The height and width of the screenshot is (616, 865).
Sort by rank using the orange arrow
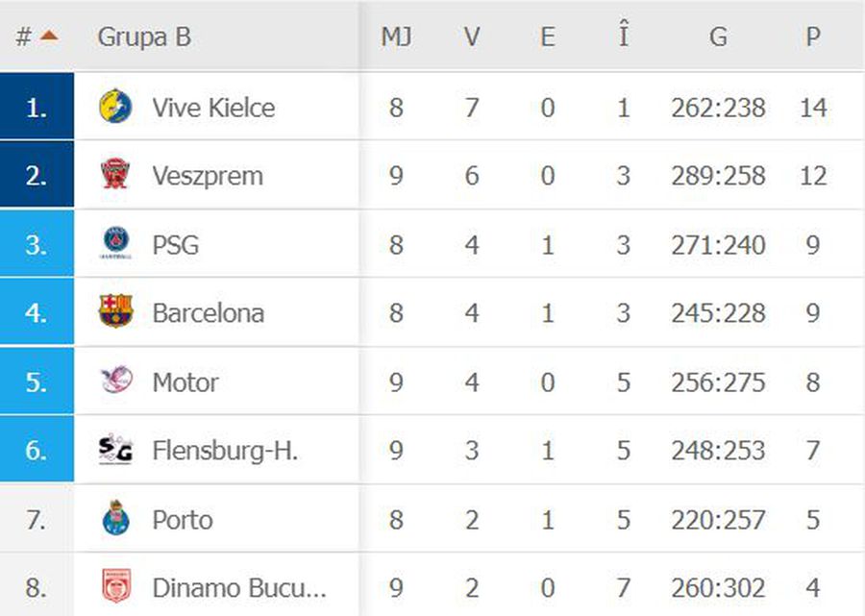tap(49, 37)
